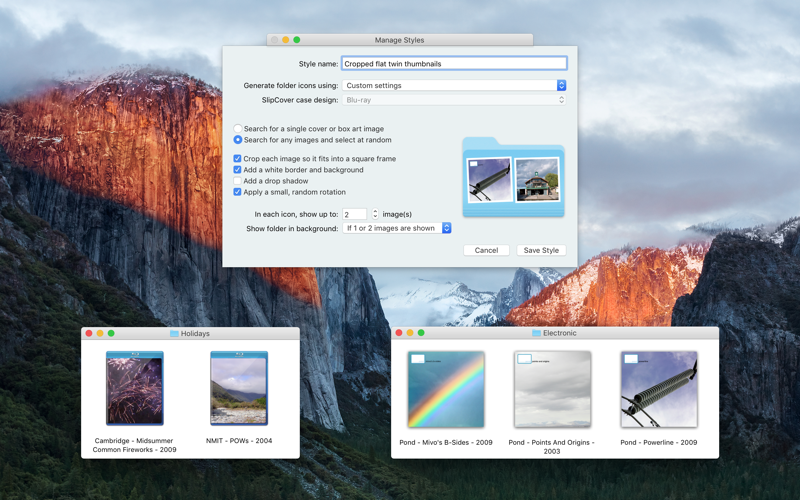Click the Style name text field
This screenshot has width=800, height=500.
(454, 63)
